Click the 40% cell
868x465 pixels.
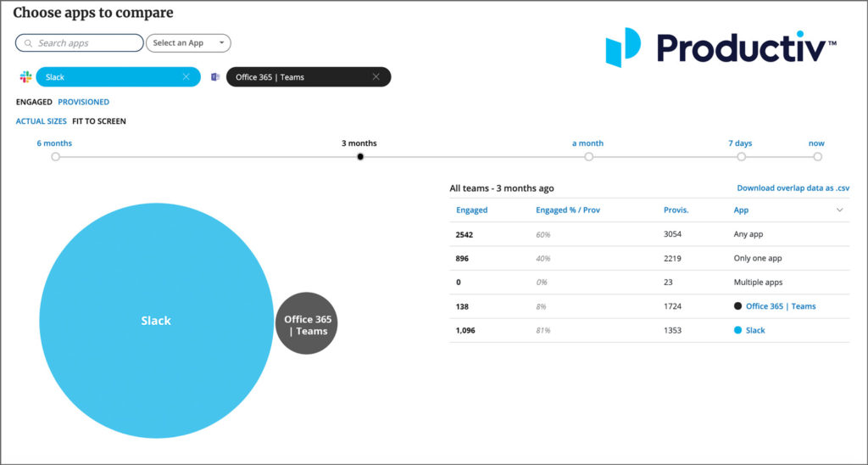tap(543, 258)
